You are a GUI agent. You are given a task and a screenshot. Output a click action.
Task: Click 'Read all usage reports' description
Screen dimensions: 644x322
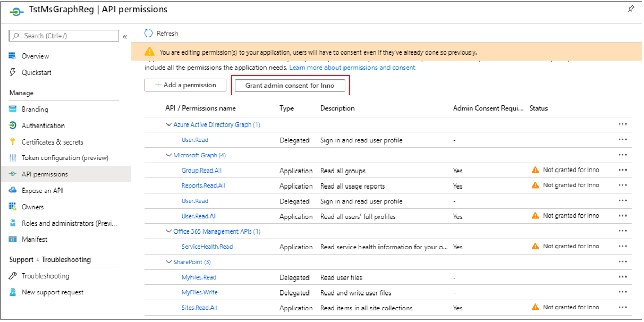(x=352, y=186)
